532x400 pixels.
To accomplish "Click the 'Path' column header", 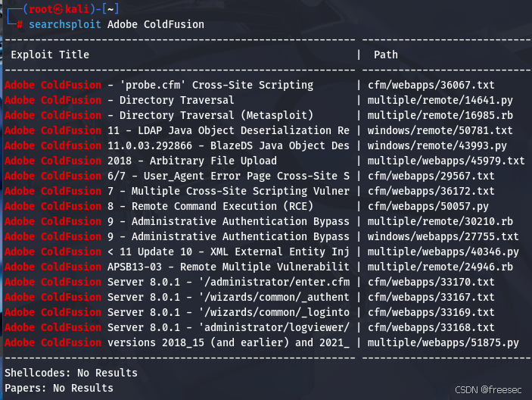I will point(386,55).
